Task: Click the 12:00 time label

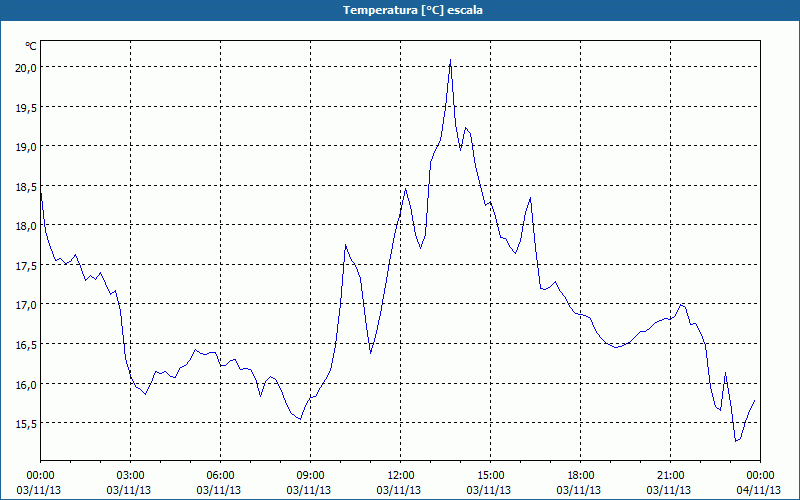Action: point(401,476)
